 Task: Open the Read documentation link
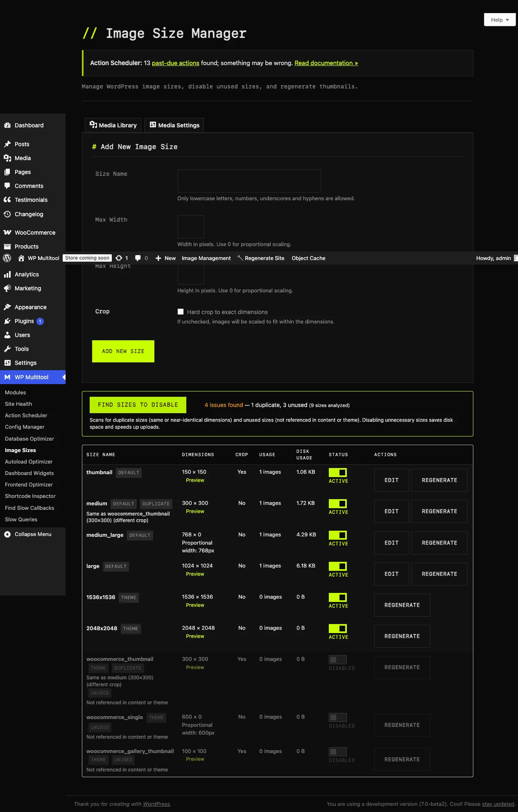[x=326, y=63]
